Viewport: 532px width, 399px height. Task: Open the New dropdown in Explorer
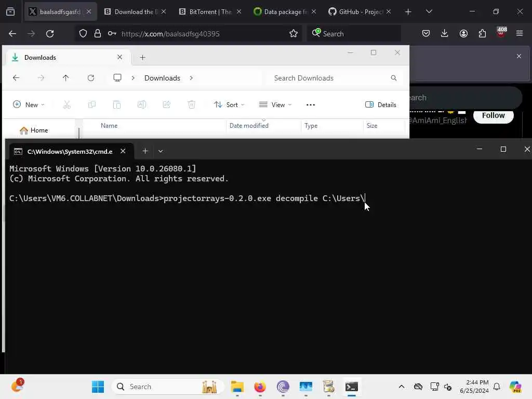point(29,104)
